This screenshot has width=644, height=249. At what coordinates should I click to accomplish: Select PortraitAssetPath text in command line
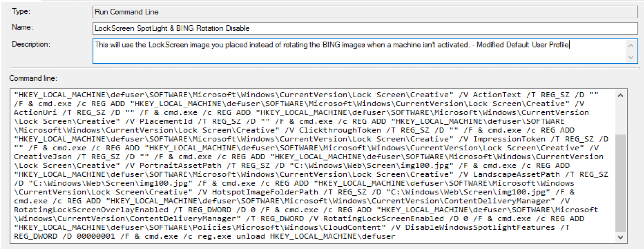[180, 166]
